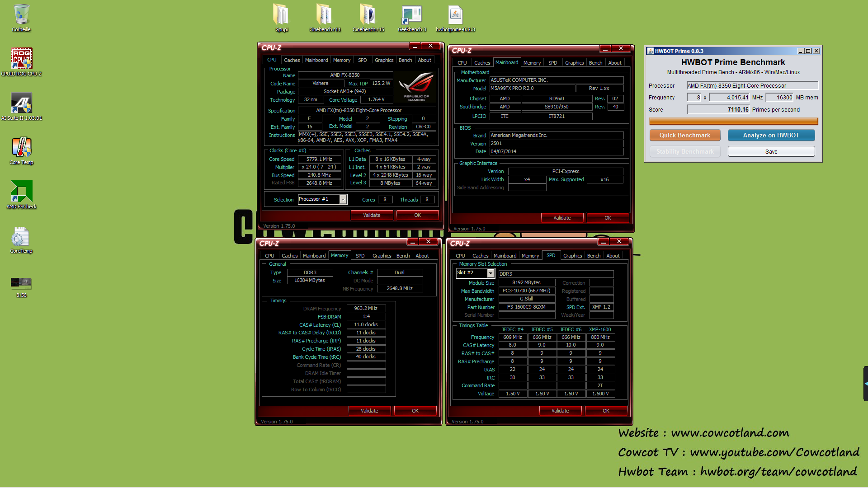Click the Module Size value 8192 MBytes

(526, 282)
